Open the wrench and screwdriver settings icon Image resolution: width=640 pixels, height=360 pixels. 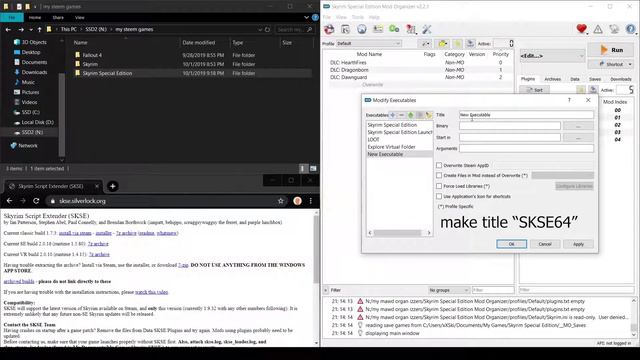(x=427, y=29)
